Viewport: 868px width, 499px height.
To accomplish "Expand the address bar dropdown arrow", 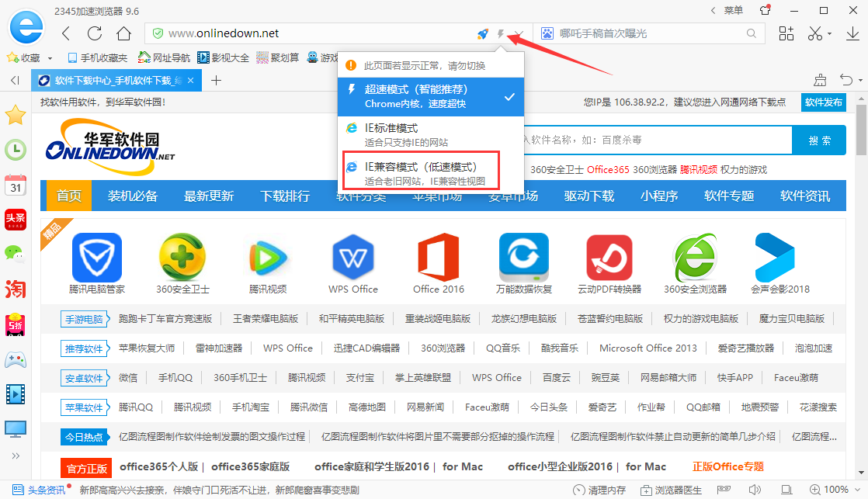I will coord(519,33).
